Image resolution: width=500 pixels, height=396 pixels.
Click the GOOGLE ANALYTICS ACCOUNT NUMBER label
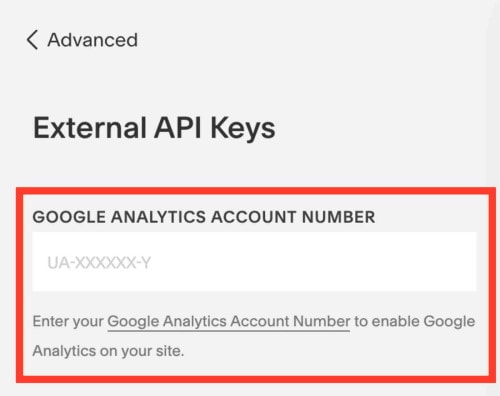[x=204, y=217]
